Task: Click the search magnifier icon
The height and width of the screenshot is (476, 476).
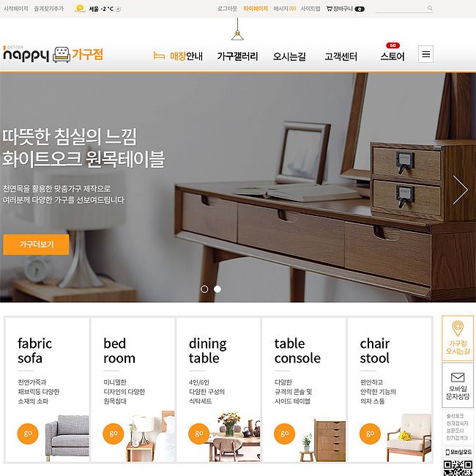Action: (x=430, y=8)
